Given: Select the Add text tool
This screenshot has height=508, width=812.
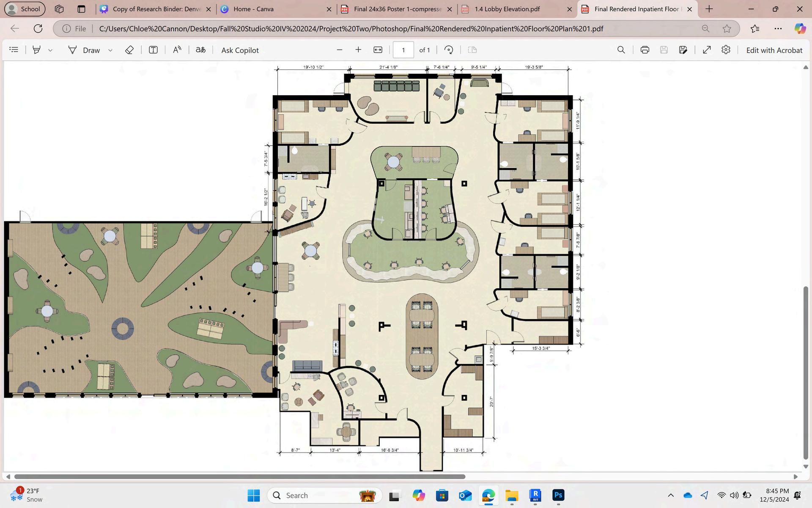Looking at the screenshot, I should [153, 50].
